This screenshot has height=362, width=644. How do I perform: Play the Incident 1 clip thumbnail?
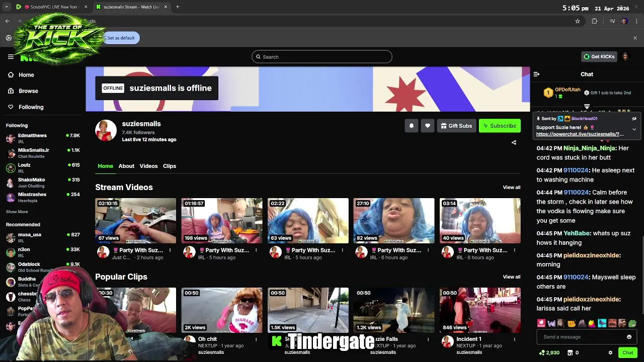[x=480, y=310]
